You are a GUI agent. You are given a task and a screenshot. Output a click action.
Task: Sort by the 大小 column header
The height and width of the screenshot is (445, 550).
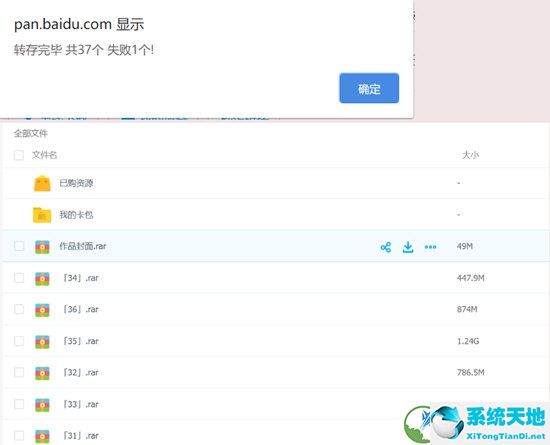tap(470, 155)
